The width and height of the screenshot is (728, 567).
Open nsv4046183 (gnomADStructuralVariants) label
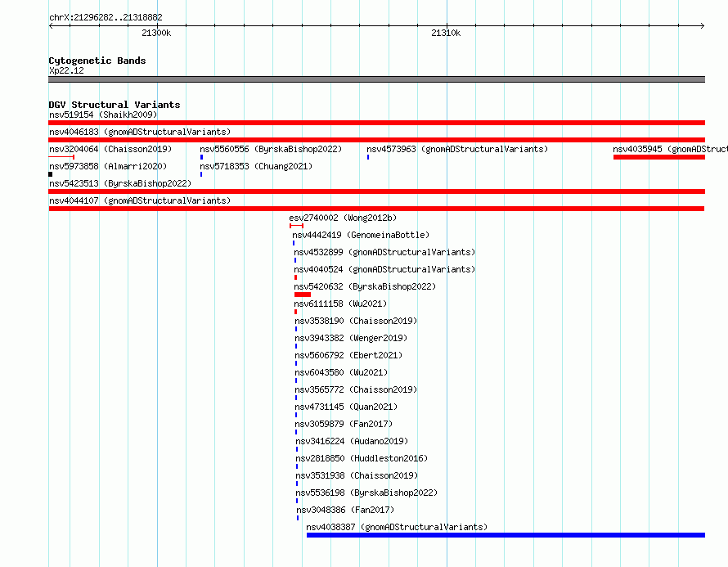pos(140,132)
